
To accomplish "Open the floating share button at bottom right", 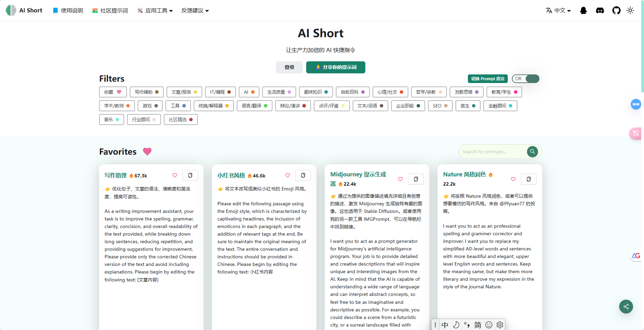I will pyautogui.click(x=626, y=307).
